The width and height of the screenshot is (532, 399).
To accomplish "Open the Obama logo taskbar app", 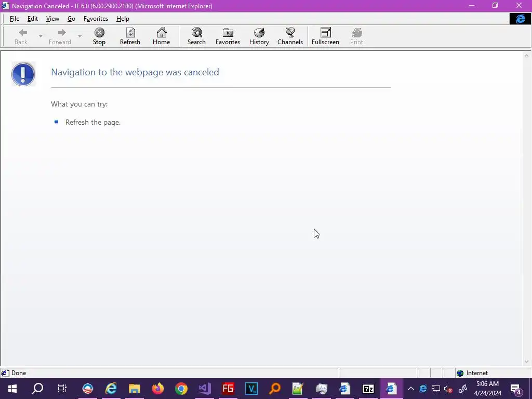I will (87, 389).
